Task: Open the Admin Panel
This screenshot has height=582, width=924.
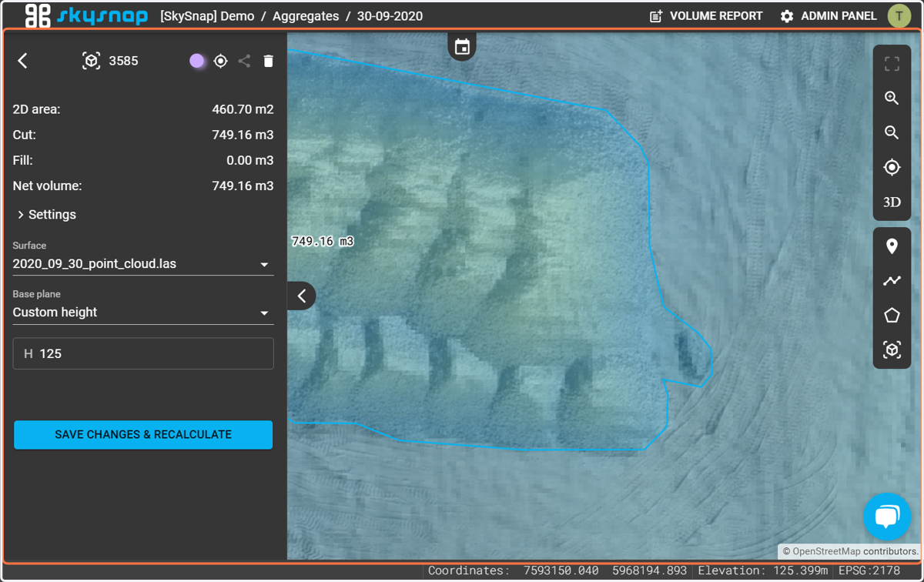Action: (829, 16)
